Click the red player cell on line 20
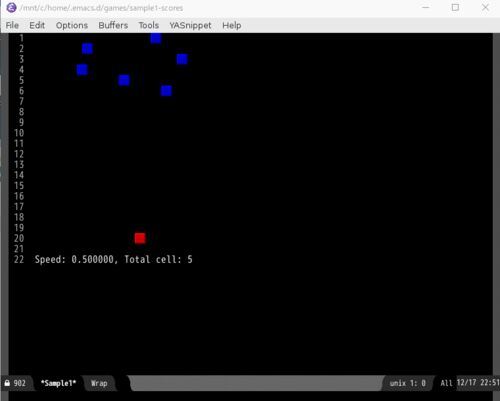 coord(140,238)
